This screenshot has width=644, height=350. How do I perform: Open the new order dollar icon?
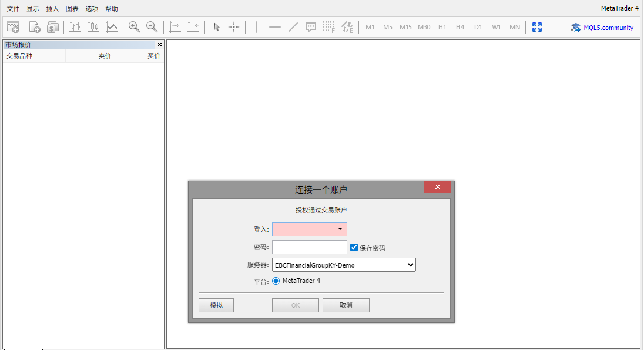[x=52, y=27]
